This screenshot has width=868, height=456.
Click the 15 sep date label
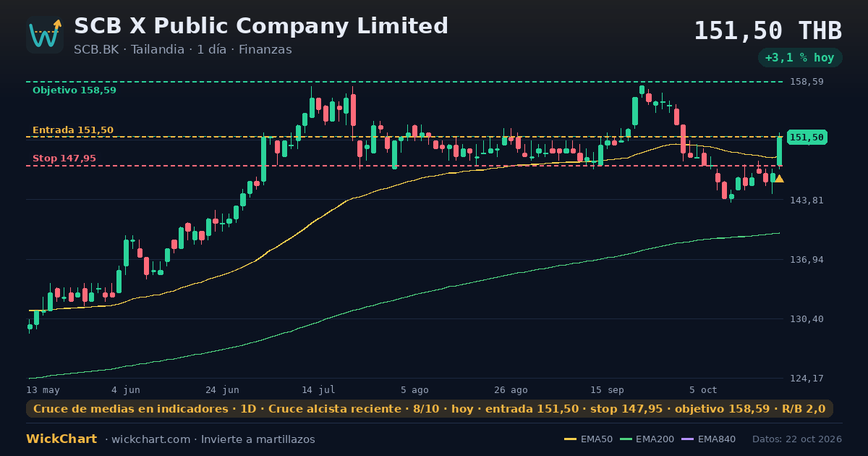(x=607, y=389)
